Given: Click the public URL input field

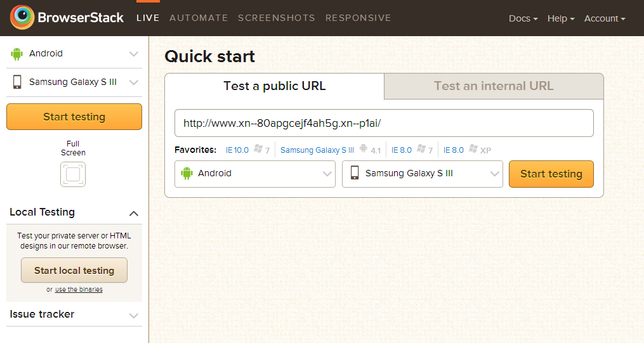Looking at the screenshot, I should pyautogui.click(x=384, y=123).
